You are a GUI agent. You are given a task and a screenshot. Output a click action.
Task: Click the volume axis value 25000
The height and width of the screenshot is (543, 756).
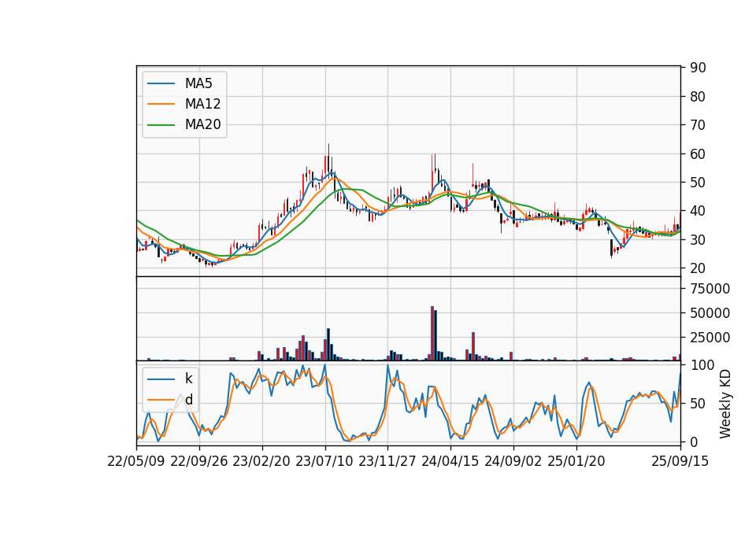tap(710, 338)
